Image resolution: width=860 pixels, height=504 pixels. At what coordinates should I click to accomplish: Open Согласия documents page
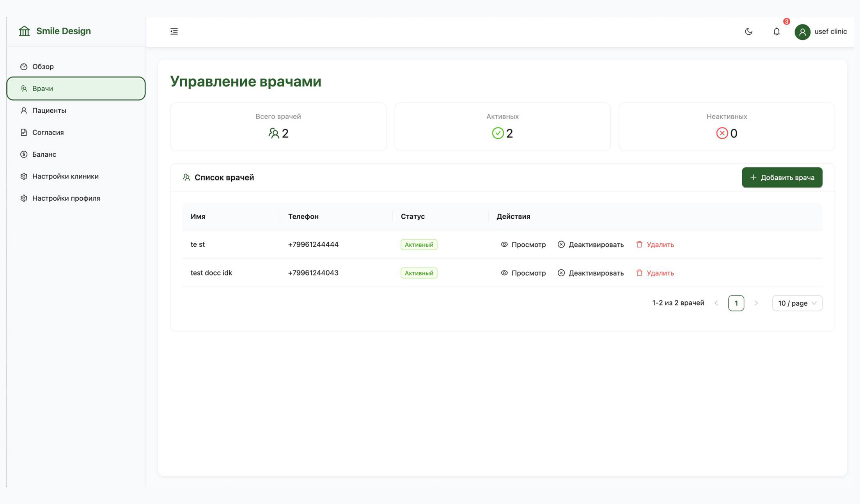tap(48, 133)
